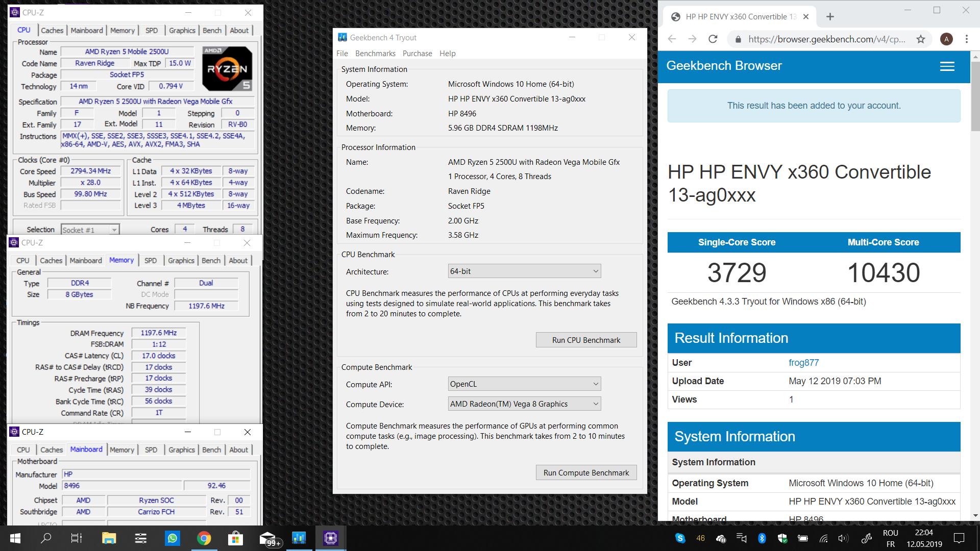
Task: Open CPU tab in middle CPU-Z window
Action: (x=23, y=261)
